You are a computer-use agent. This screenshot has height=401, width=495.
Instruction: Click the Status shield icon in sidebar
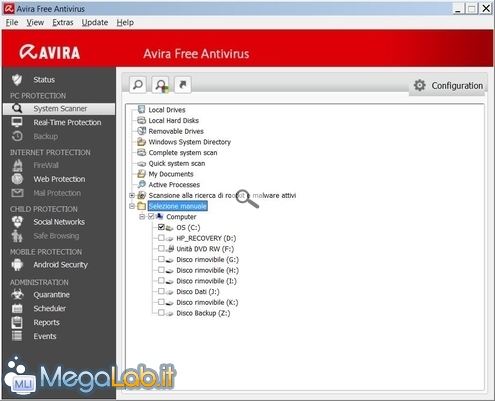pos(17,80)
